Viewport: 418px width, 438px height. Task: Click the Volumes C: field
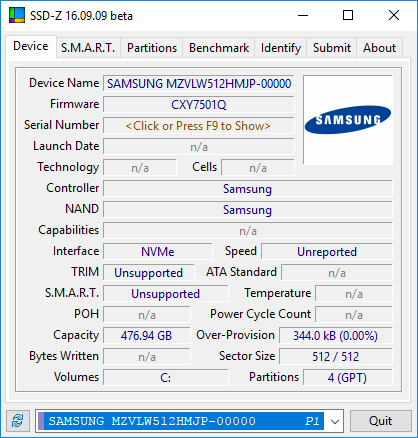coord(166,378)
